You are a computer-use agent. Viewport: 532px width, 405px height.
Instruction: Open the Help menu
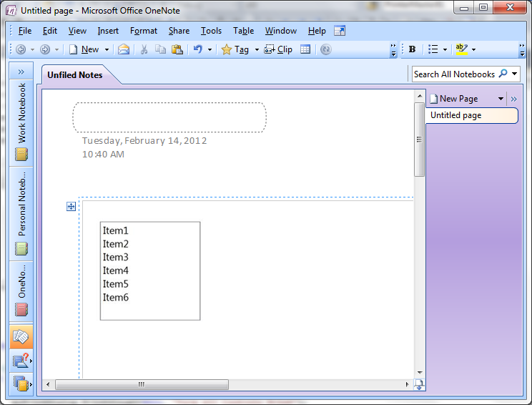click(317, 31)
